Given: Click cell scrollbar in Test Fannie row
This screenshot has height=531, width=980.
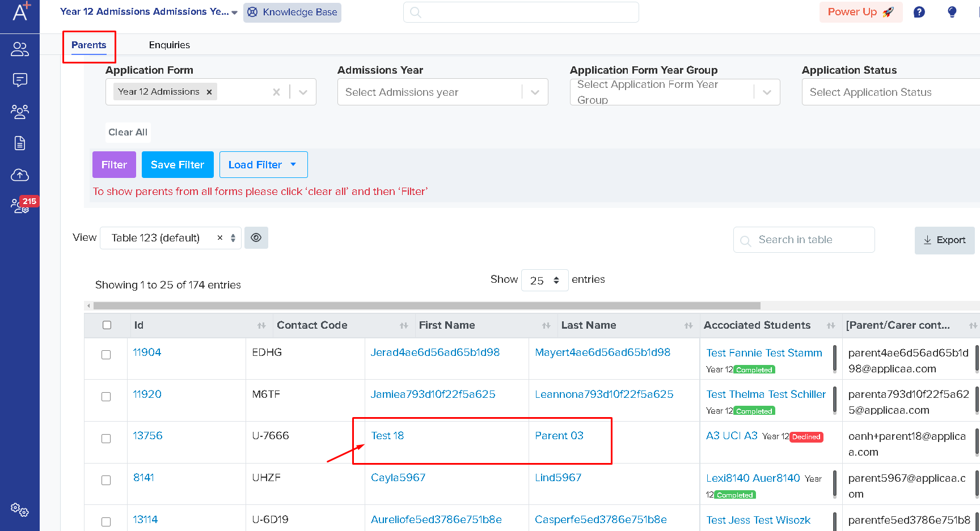Looking at the screenshot, I should point(835,359).
